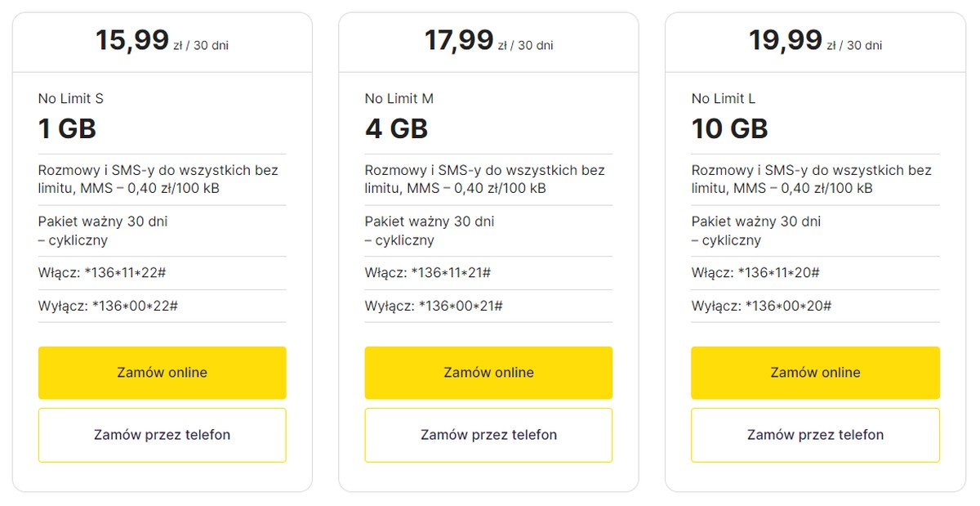980x506 pixels.
Task: Select the No Limit M plan name
Action: coord(399,99)
